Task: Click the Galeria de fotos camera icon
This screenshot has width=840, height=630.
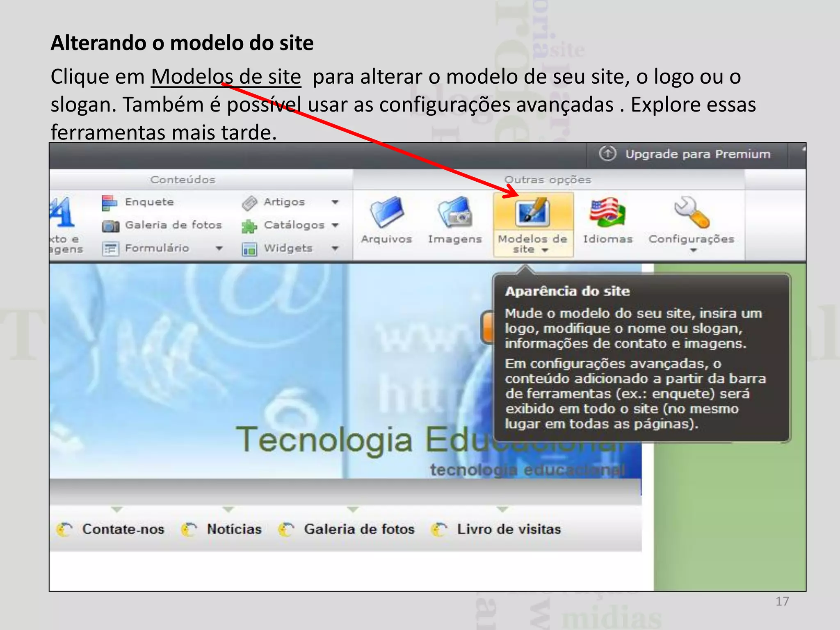Action: [110, 226]
